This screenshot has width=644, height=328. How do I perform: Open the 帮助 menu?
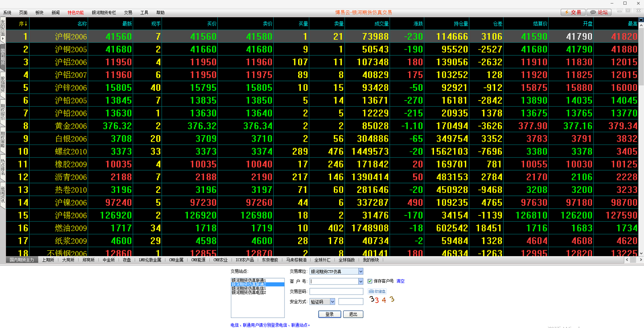click(x=160, y=13)
